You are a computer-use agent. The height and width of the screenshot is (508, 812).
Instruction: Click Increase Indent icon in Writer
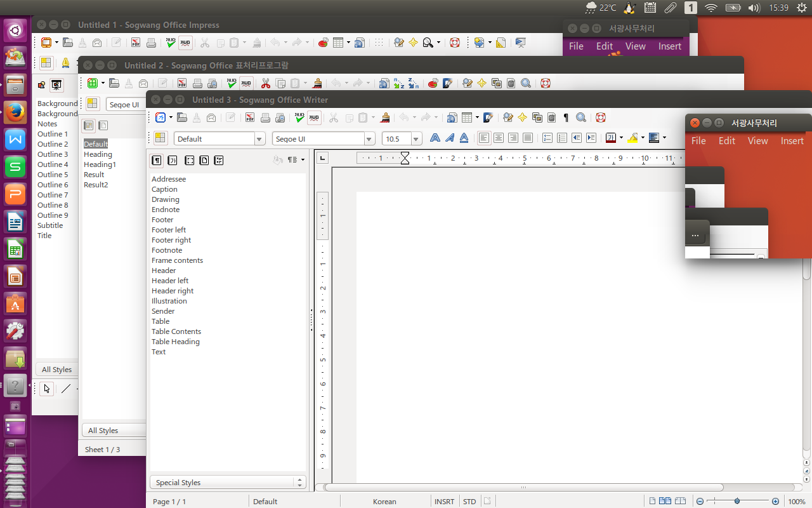coord(591,138)
